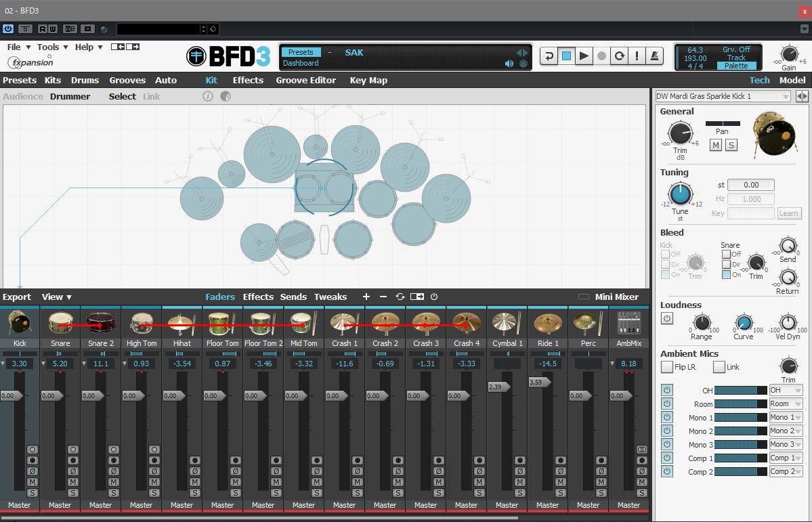
Task: Enable the Ambient Mics Link checkbox
Action: click(x=719, y=367)
